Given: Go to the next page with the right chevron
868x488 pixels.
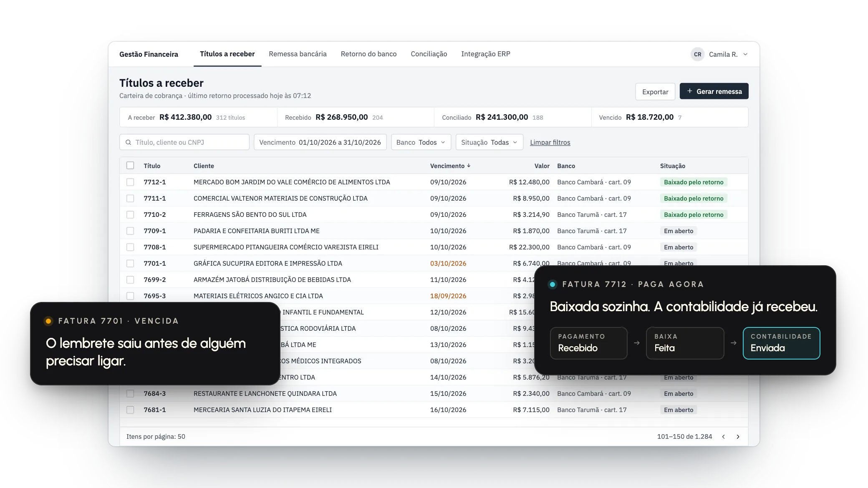Looking at the screenshot, I should click(x=738, y=437).
